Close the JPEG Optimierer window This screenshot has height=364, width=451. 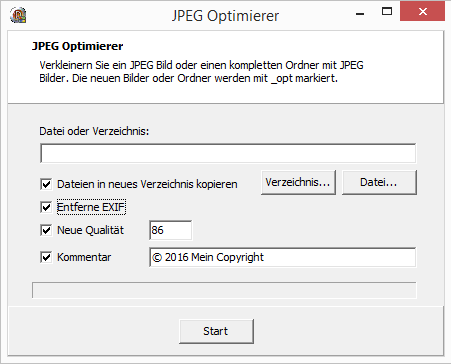[x=423, y=12]
